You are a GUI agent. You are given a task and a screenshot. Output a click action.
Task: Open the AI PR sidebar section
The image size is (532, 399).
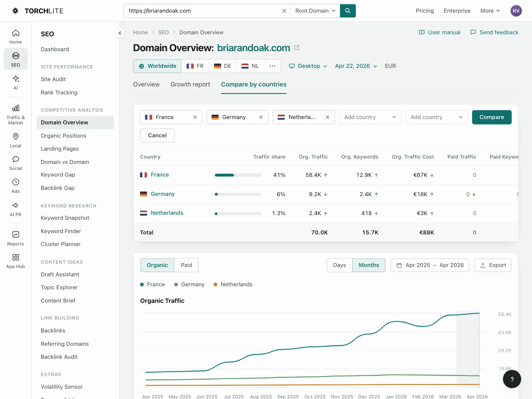16,209
